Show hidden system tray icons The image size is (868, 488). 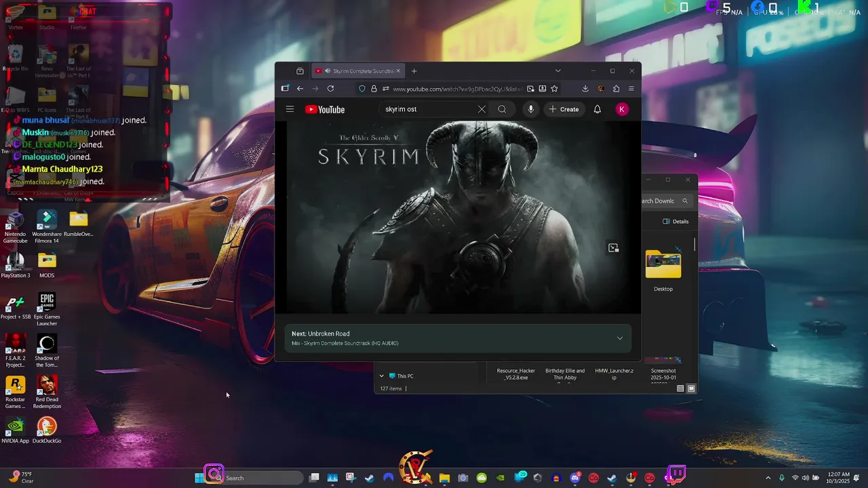coord(768,478)
